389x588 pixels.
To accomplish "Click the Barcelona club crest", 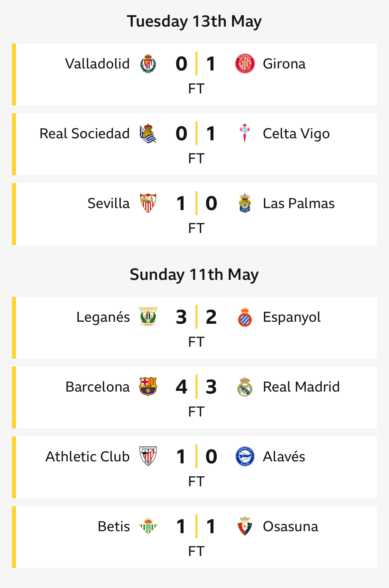I will click(x=148, y=387).
